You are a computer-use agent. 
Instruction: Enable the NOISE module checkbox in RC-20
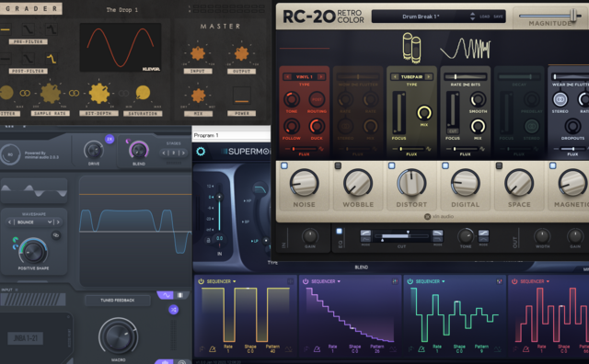pos(284,165)
